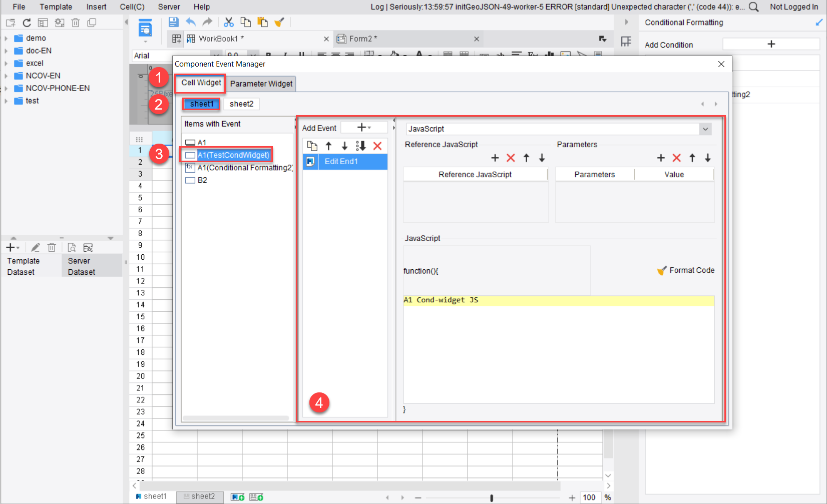Click the Format Code button

click(686, 270)
